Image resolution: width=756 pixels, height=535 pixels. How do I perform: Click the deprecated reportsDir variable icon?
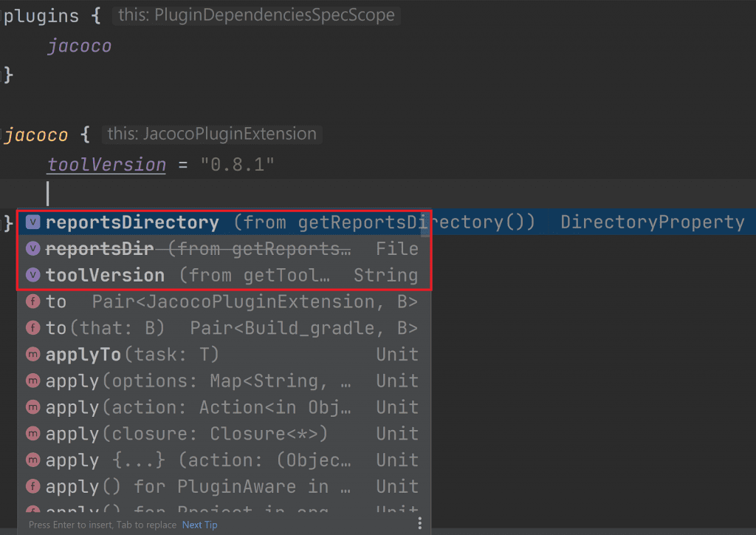tap(32, 249)
